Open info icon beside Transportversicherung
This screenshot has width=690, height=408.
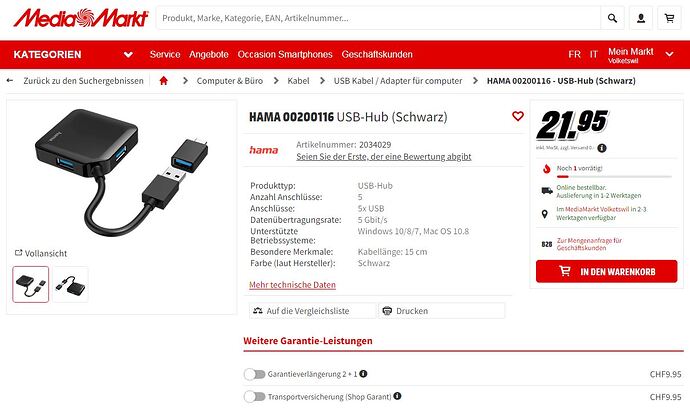397,396
